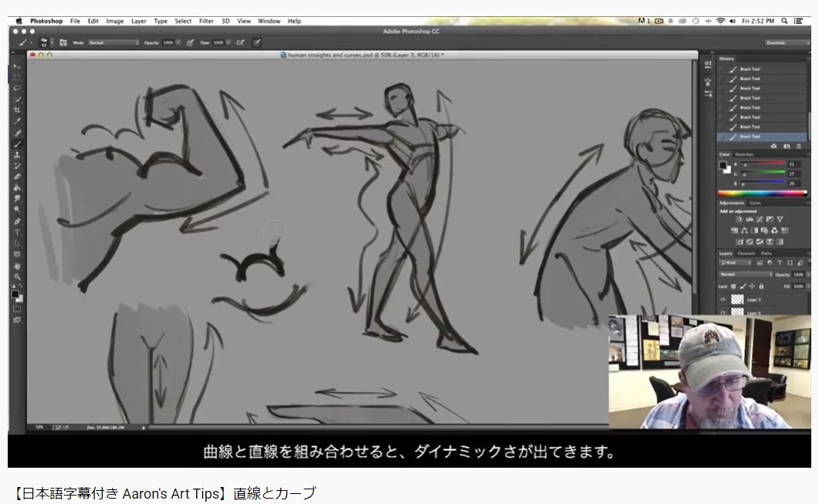Screen dimensions: 819x504
Task: Add an Invert adjustment
Action: click(x=739, y=242)
